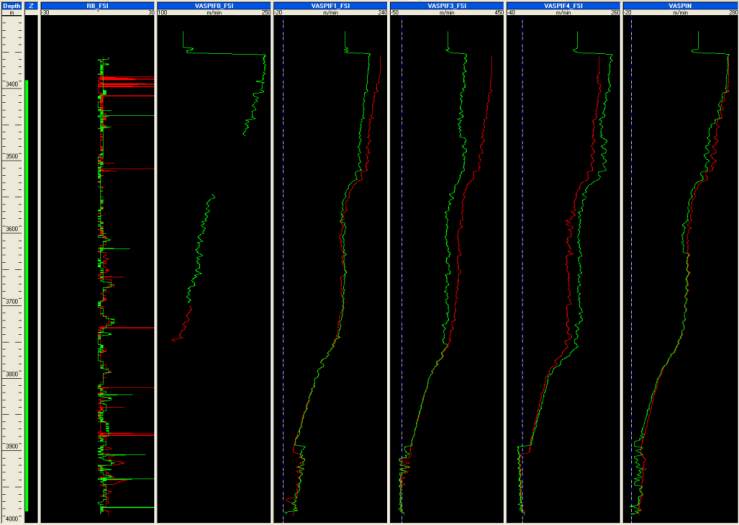This screenshot has width=739, height=525.
Task: Select the Z track header
Action: point(31,5)
